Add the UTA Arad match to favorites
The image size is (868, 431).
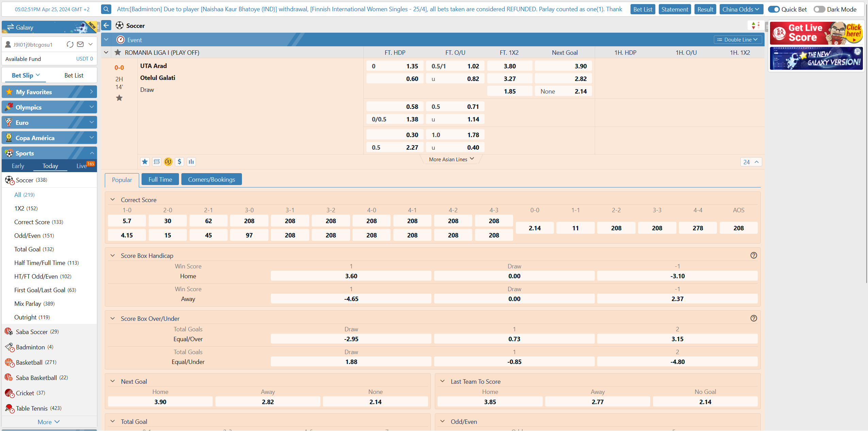coord(119,98)
